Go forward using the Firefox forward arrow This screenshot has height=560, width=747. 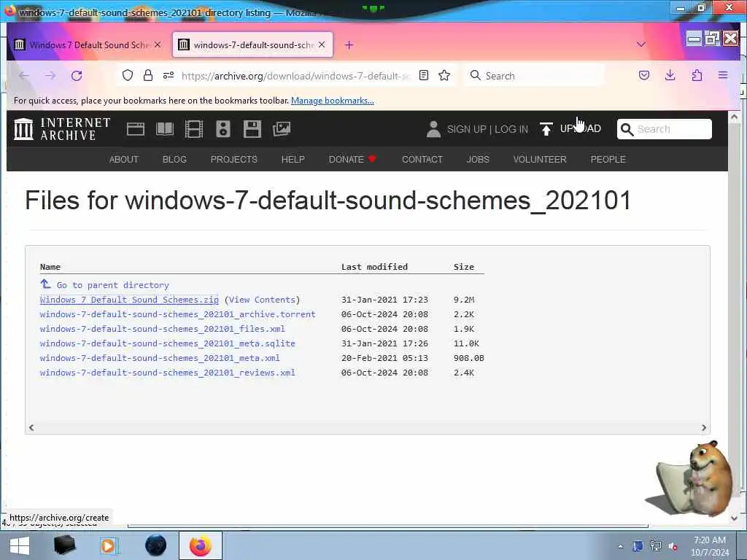50,76
